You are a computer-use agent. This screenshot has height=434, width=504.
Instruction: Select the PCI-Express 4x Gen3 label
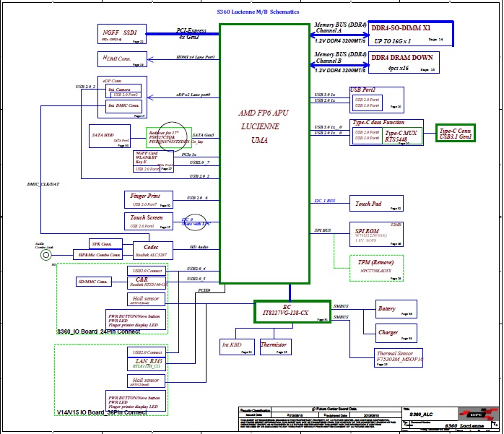click(x=191, y=33)
